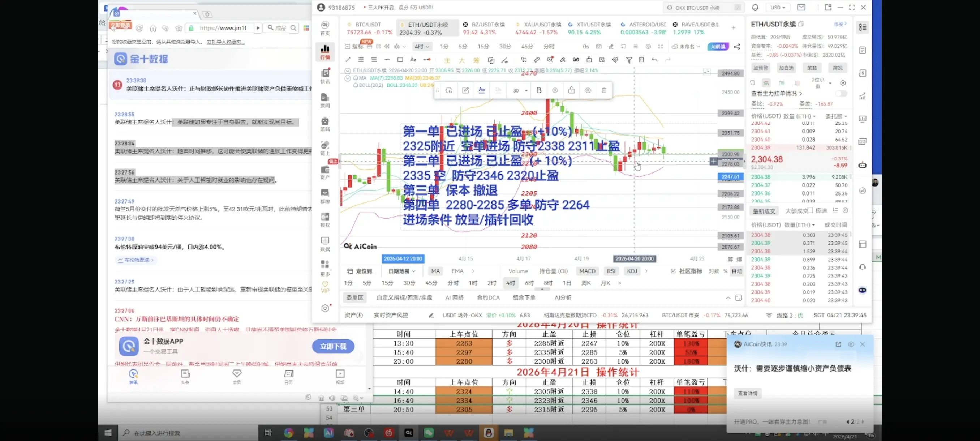
Task: Toggle the 查看主力挂单情况 switch
Action: (x=841, y=93)
